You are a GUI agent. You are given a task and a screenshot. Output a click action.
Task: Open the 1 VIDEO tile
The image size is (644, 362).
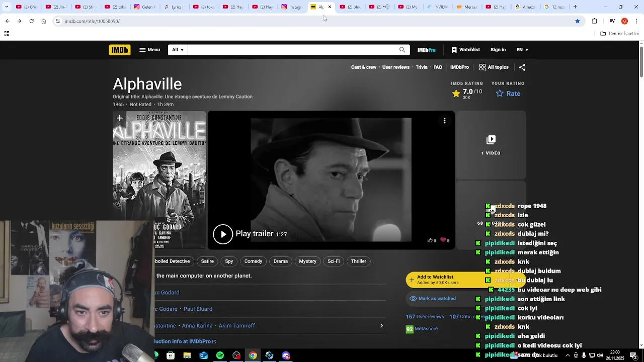click(x=491, y=145)
